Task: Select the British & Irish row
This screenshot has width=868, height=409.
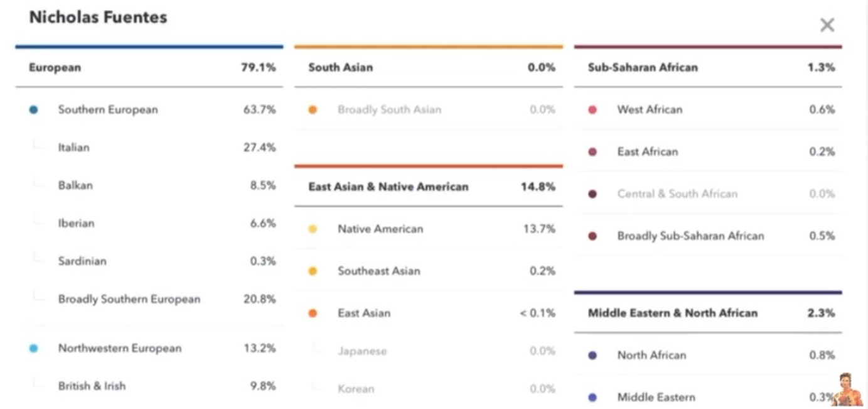Action: pos(149,386)
